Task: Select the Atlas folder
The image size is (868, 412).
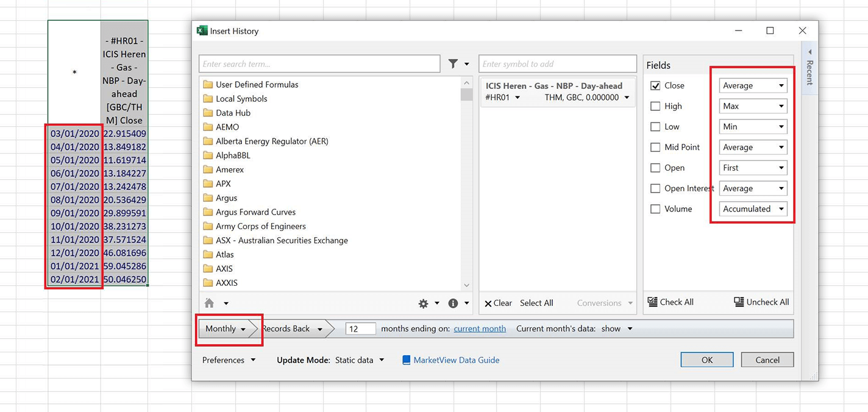Action: (219, 255)
